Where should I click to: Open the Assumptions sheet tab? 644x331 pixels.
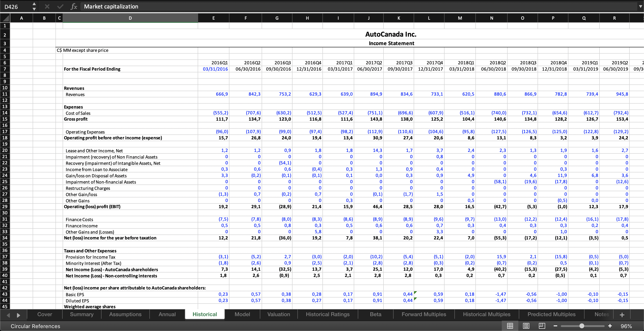tap(125, 314)
